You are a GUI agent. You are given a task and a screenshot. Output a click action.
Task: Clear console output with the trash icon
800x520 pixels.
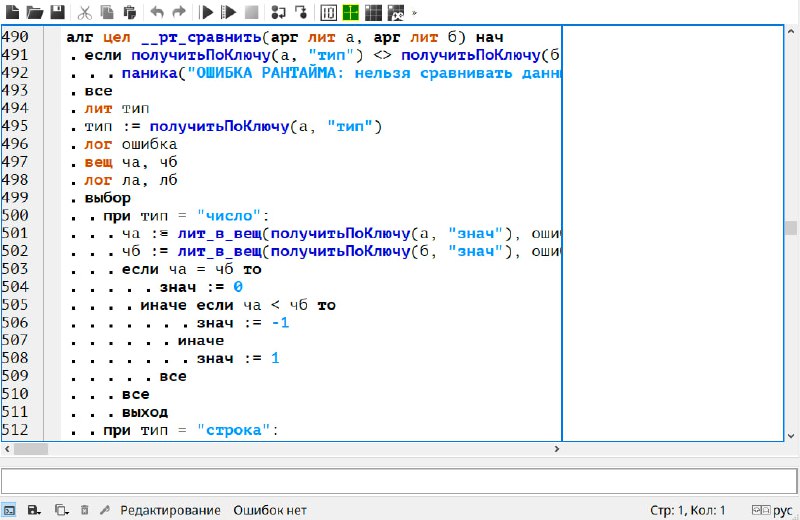pos(85,510)
